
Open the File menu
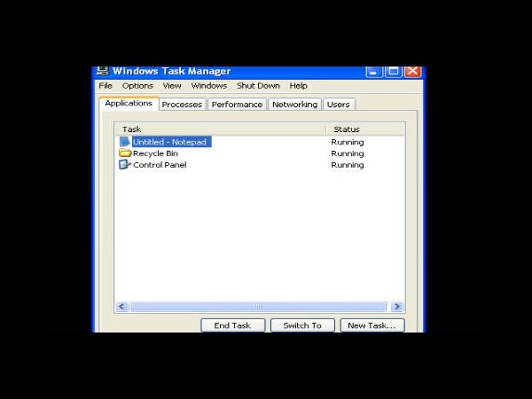point(106,86)
